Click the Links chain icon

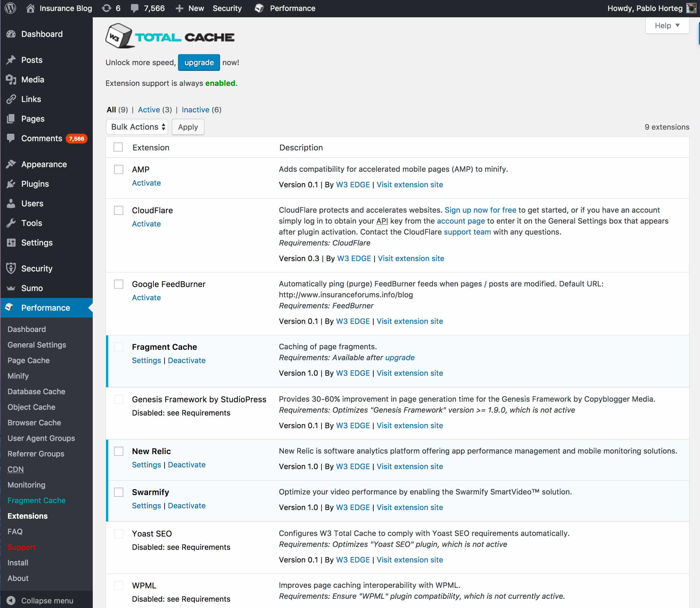coord(11,99)
